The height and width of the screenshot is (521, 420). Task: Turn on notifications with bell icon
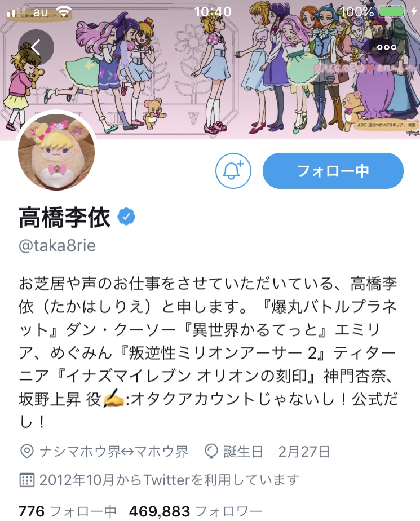click(233, 171)
